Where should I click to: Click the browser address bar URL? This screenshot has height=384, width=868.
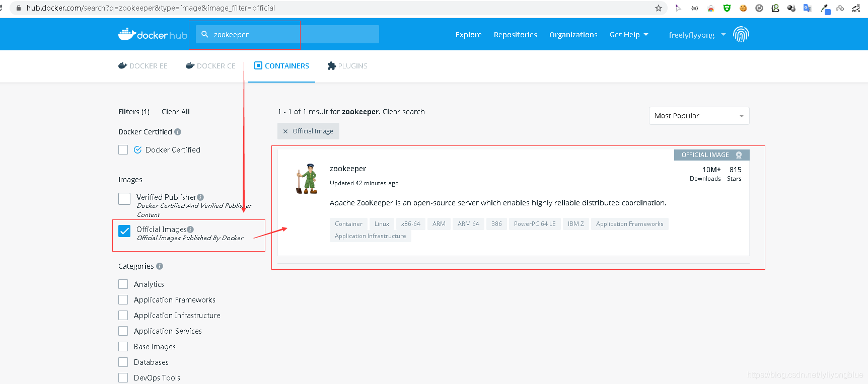tap(151, 8)
